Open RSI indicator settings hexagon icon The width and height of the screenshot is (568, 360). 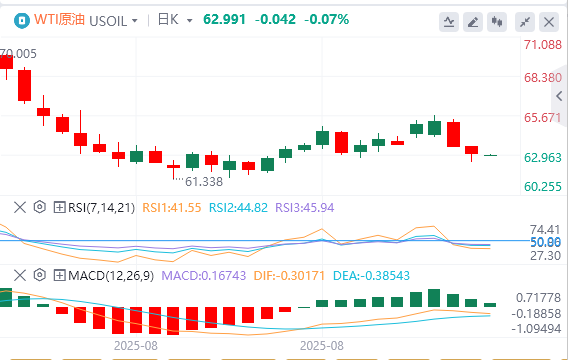point(39,207)
